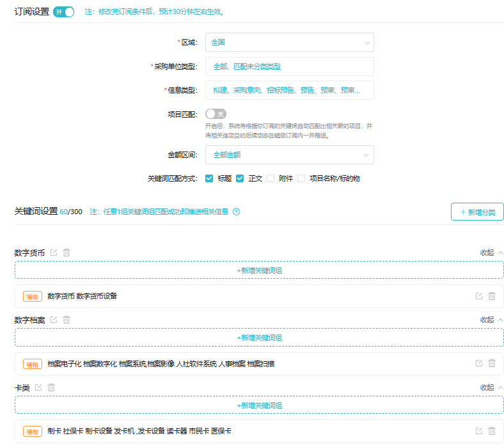Add keyword group under 数字货币
Image resolution: width=504 pixels, height=445 pixels.
tap(259, 270)
